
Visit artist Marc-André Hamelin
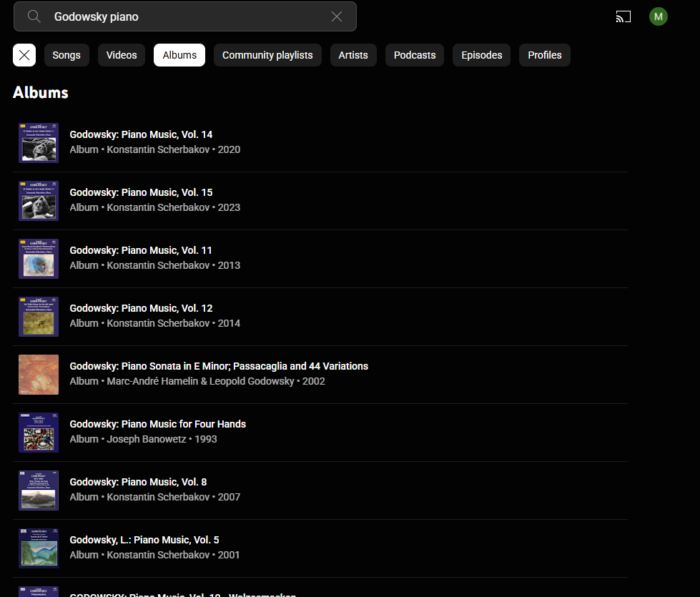tap(152, 381)
